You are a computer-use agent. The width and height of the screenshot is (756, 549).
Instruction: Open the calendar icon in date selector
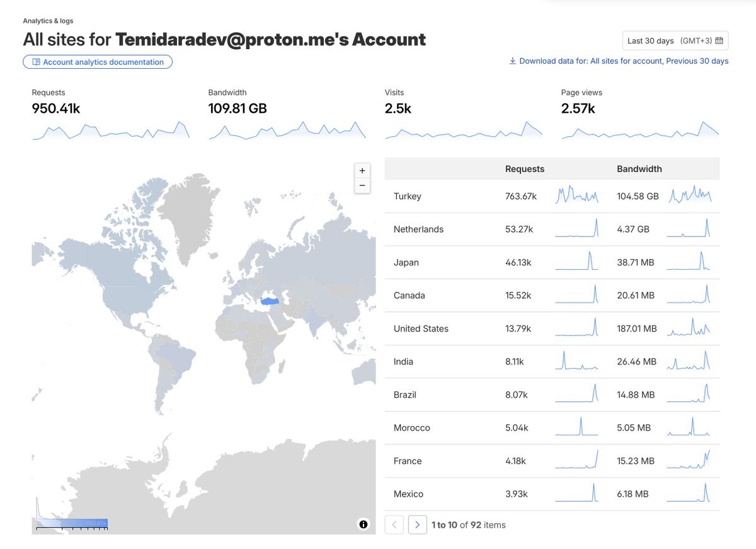point(720,40)
